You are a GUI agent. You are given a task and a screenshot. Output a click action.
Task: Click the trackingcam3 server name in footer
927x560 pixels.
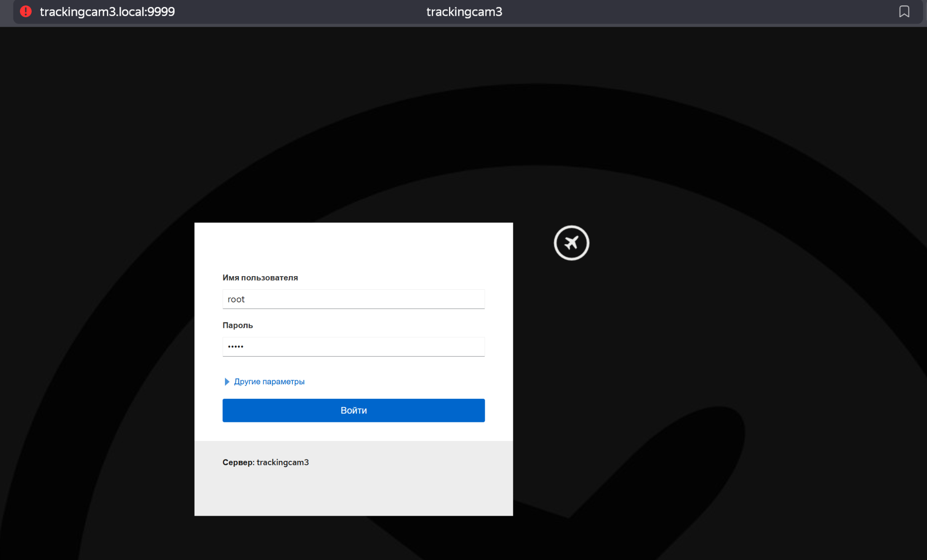coord(282,462)
